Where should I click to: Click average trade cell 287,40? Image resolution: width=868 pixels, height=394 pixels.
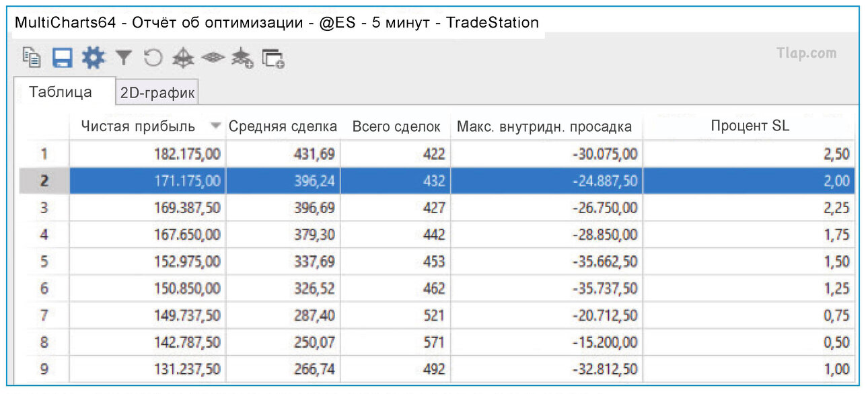tap(283, 315)
